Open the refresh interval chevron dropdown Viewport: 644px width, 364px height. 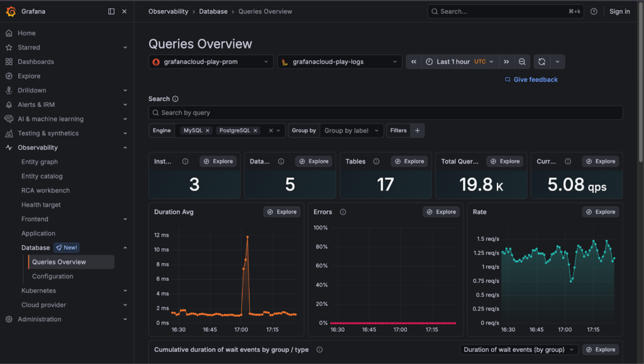coord(558,61)
